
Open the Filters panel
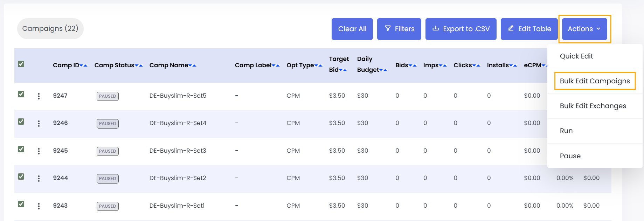[x=399, y=29]
